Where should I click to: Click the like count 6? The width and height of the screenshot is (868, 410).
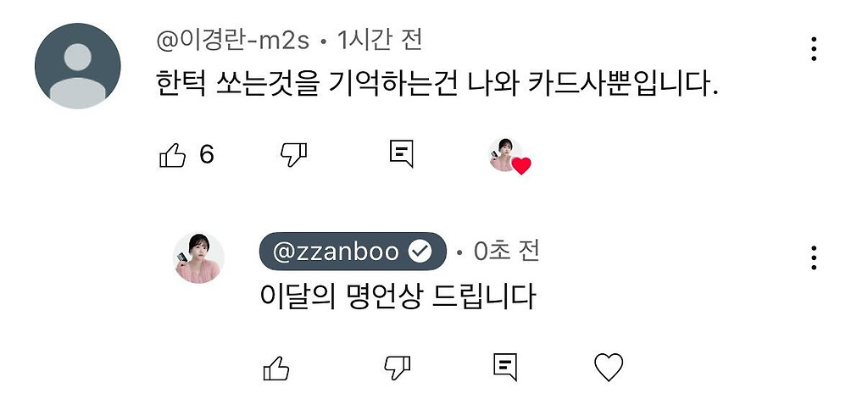click(207, 154)
